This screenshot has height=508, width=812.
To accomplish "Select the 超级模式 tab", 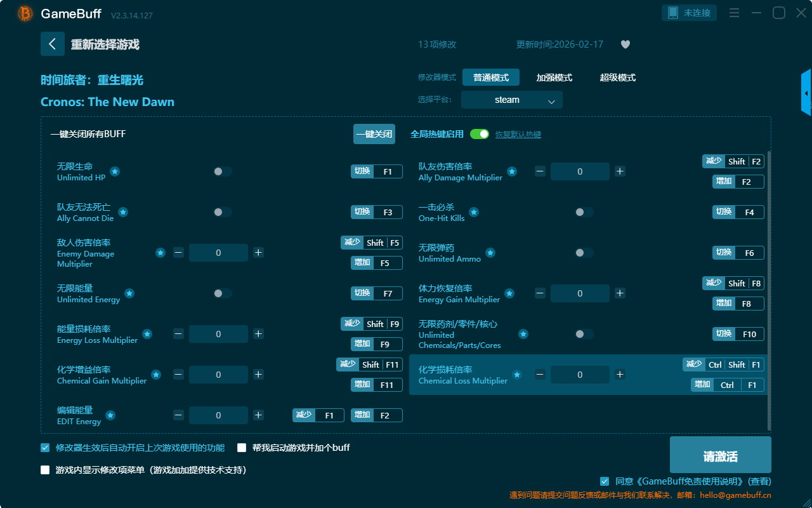I will [x=617, y=77].
